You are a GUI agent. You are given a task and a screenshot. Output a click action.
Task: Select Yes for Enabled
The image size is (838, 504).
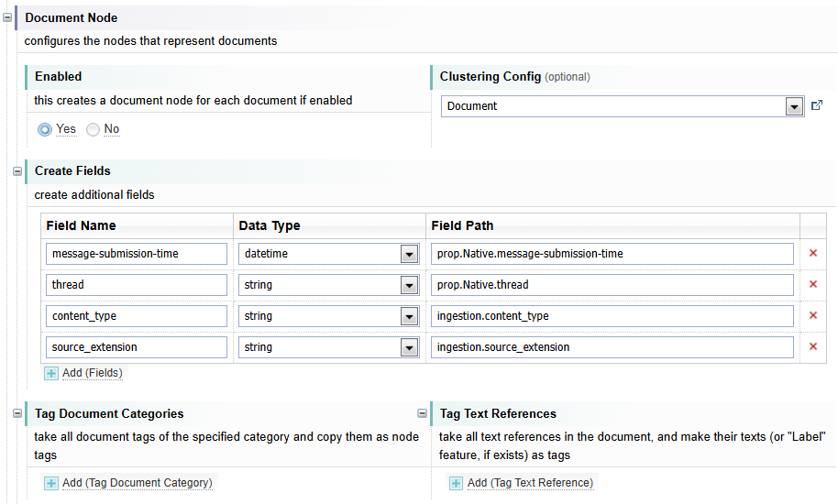(45, 130)
